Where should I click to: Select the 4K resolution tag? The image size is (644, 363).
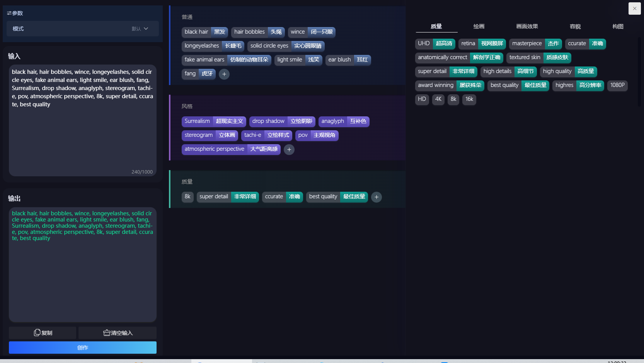coord(438,99)
